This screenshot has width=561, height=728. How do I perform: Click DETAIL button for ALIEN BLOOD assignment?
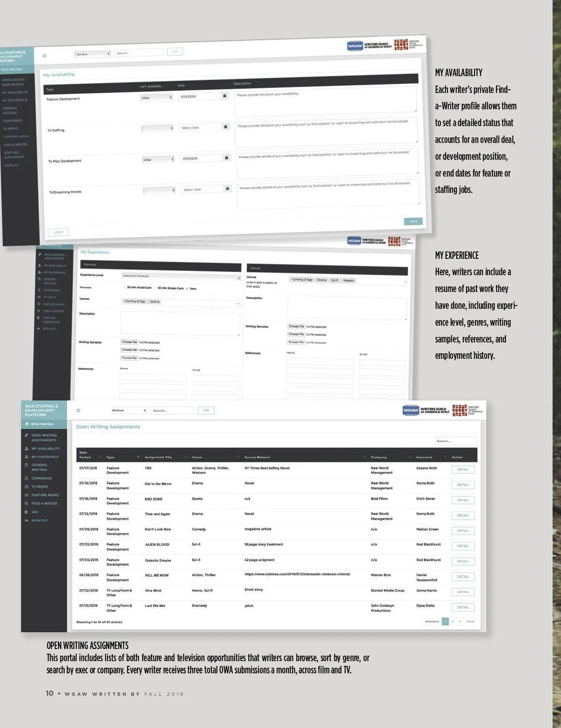463,546
